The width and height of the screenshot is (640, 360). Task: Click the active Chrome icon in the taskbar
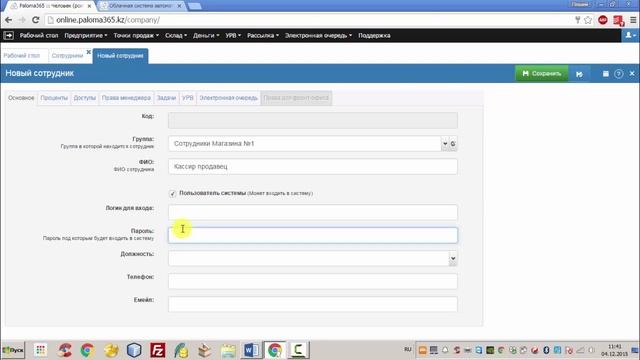pos(274,350)
